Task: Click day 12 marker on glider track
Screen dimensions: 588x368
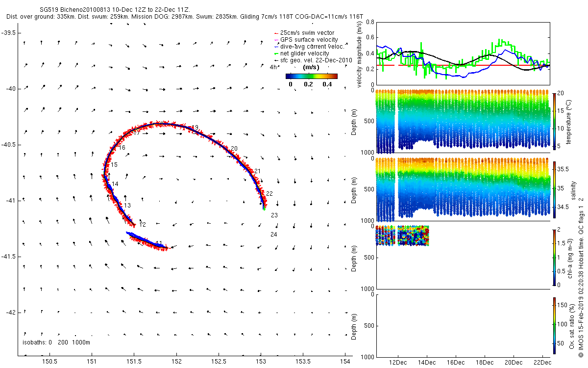Action: click(x=143, y=225)
